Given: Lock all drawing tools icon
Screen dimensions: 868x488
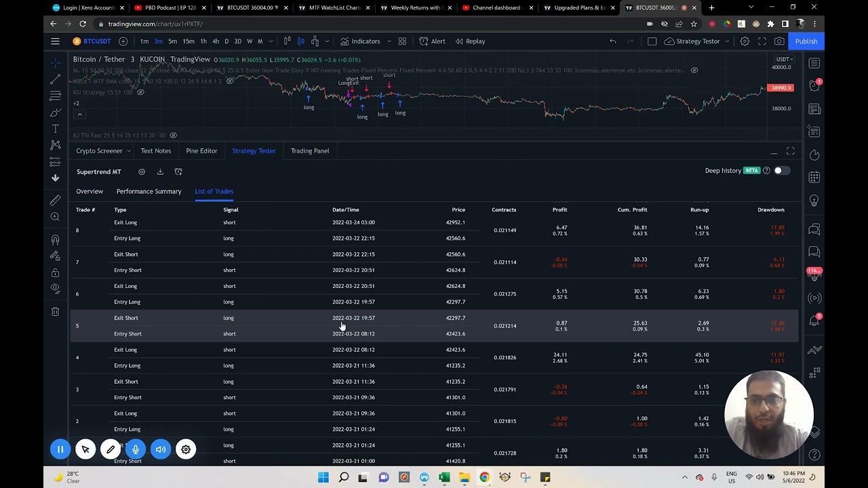Looking at the screenshot, I should pos(55,272).
